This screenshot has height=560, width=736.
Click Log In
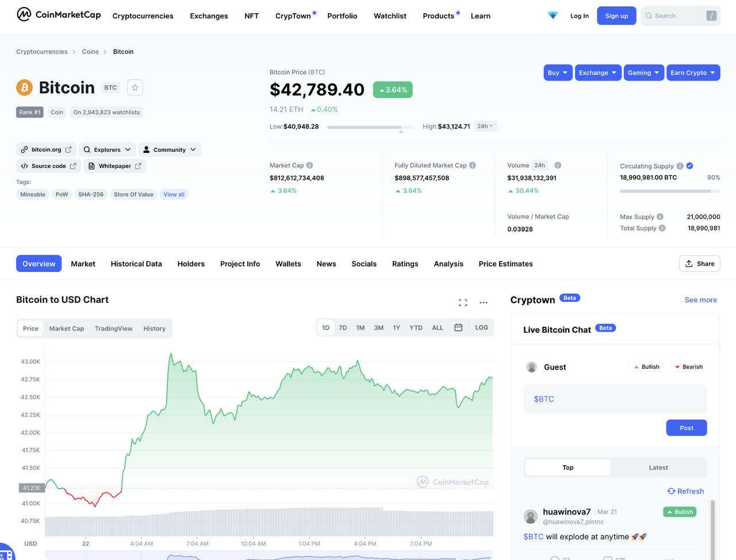point(580,16)
